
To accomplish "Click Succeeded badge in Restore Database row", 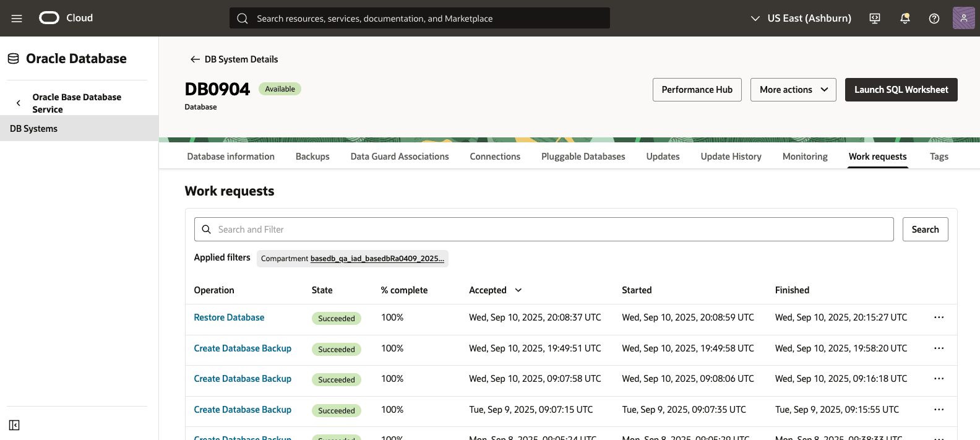I will coord(337,319).
